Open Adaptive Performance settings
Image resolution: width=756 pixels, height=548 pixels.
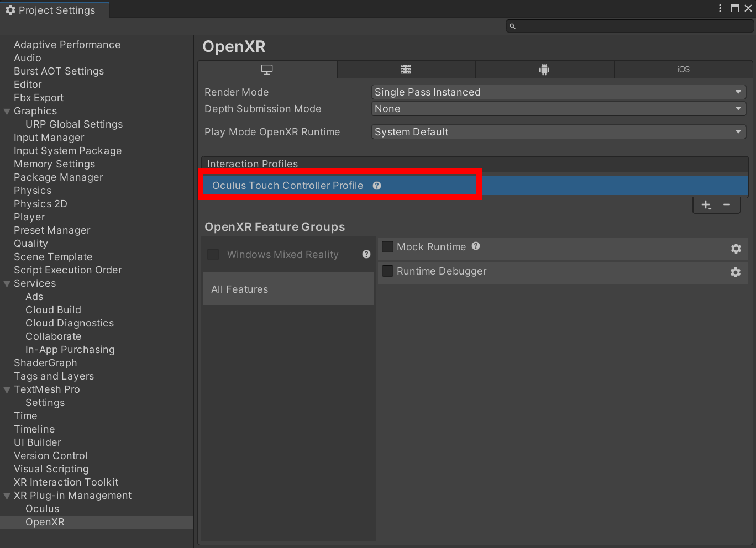coord(67,45)
